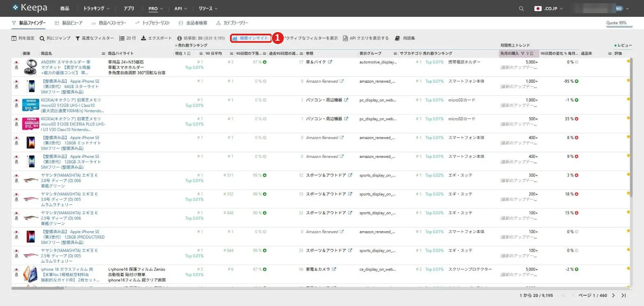
Task: Open the .CO.JP marketplace selector
Action: pos(548,8)
